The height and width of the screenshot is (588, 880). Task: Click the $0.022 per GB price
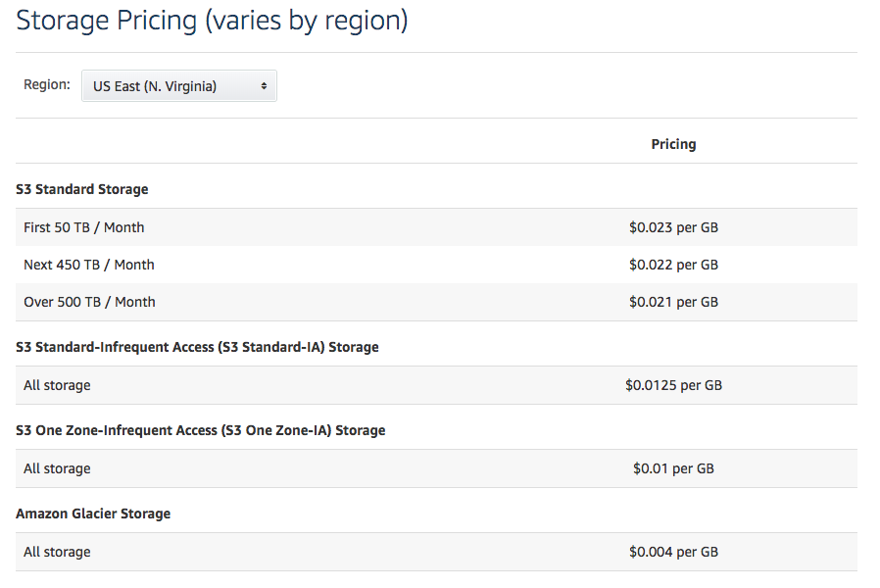tap(673, 265)
